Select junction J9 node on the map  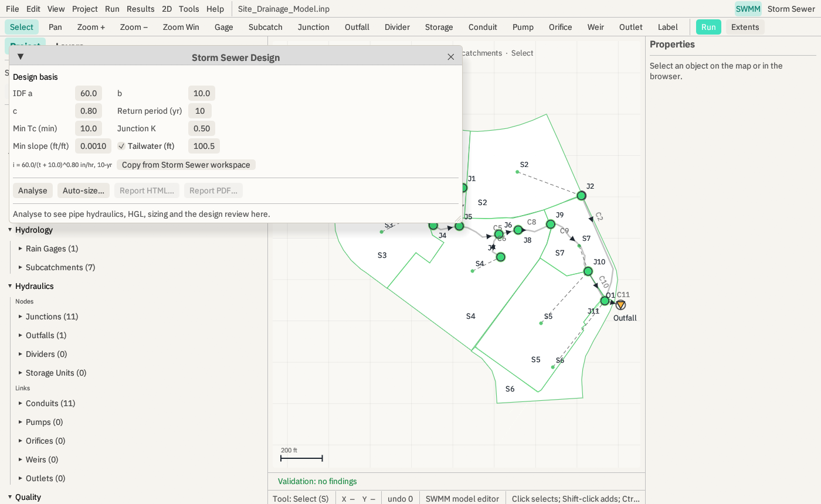tap(551, 224)
